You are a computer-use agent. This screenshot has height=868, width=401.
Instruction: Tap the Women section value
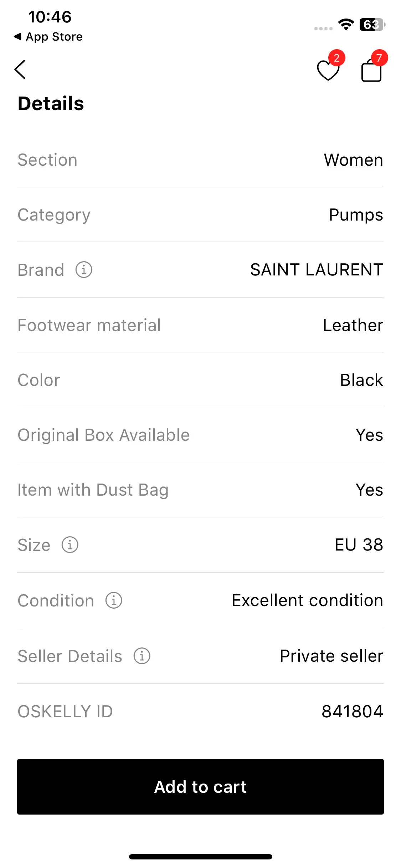pos(353,160)
